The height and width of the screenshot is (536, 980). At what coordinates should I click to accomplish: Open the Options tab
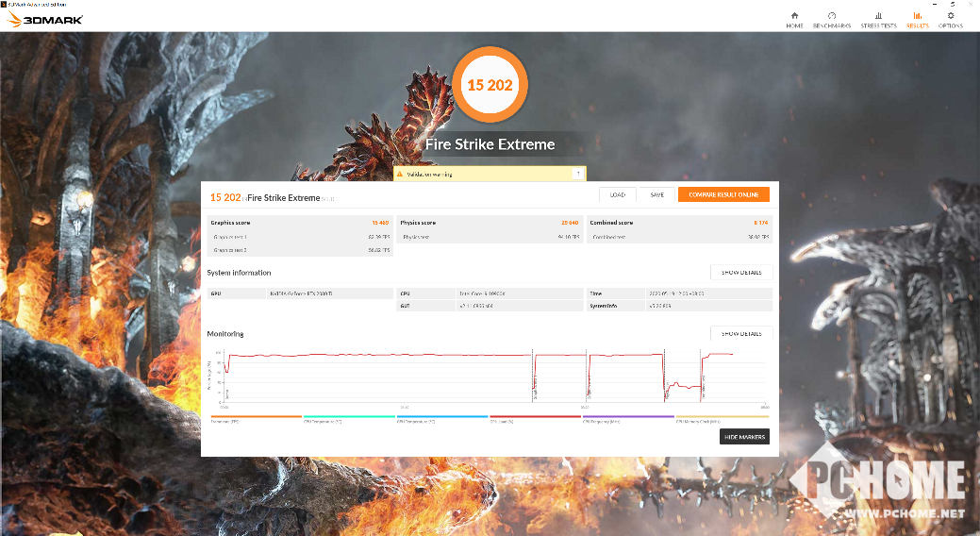coord(950,20)
